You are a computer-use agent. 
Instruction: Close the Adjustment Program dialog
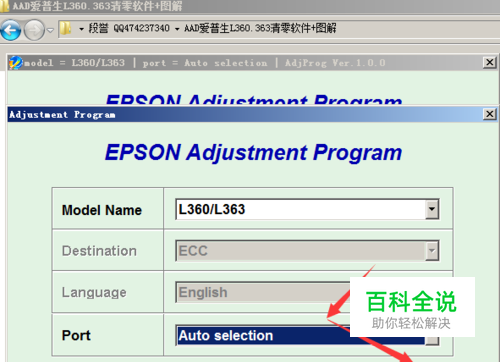click(489, 114)
